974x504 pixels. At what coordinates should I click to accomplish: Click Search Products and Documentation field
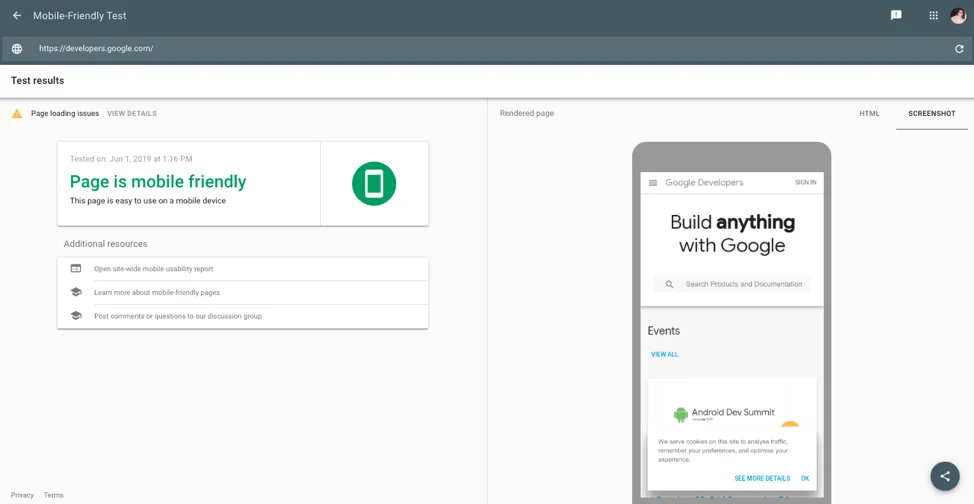click(732, 284)
